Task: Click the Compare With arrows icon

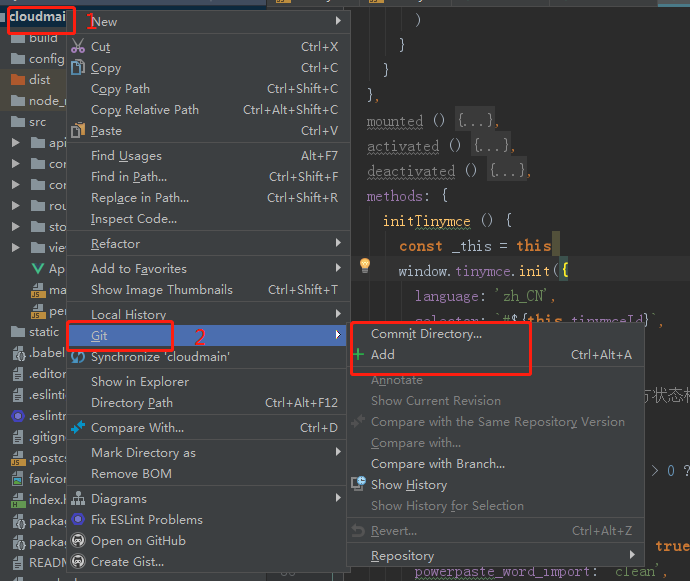Action: 78,427
